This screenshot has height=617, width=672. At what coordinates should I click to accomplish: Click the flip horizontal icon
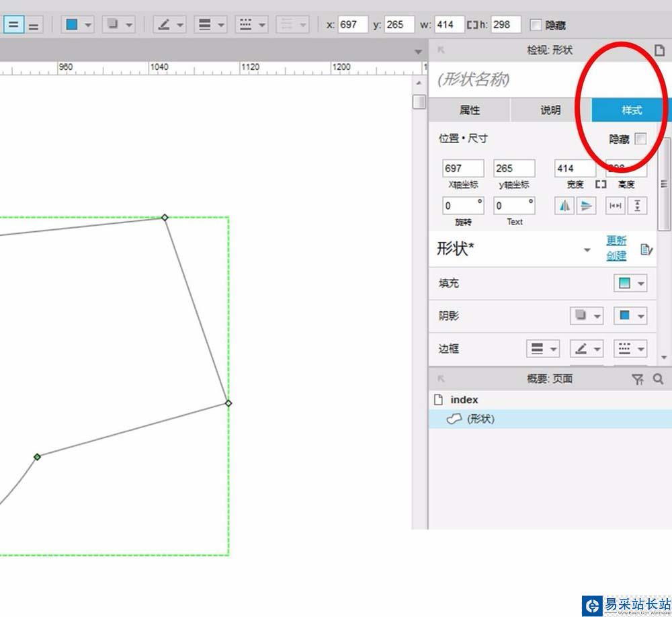564,206
